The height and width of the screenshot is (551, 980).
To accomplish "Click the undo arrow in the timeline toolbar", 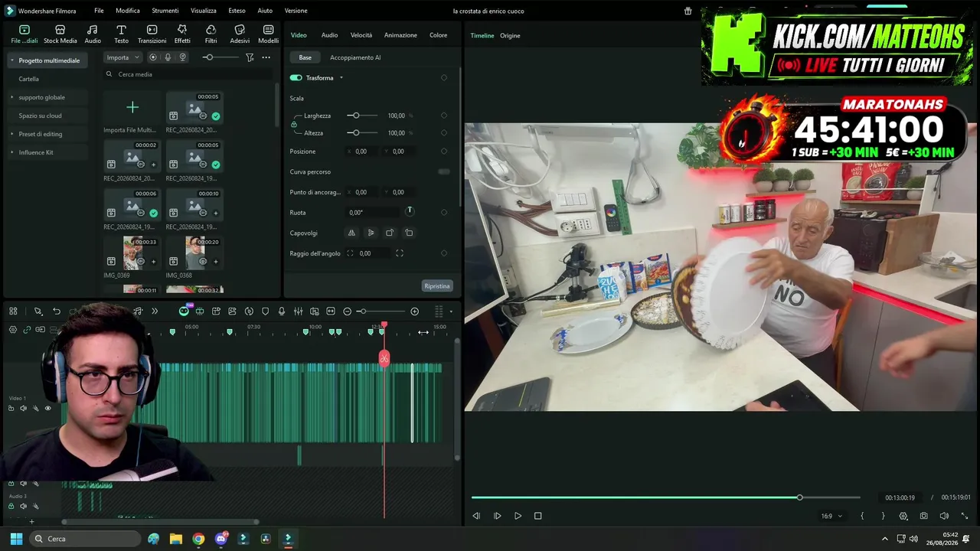I will pyautogui.click(x=57, y=311).
